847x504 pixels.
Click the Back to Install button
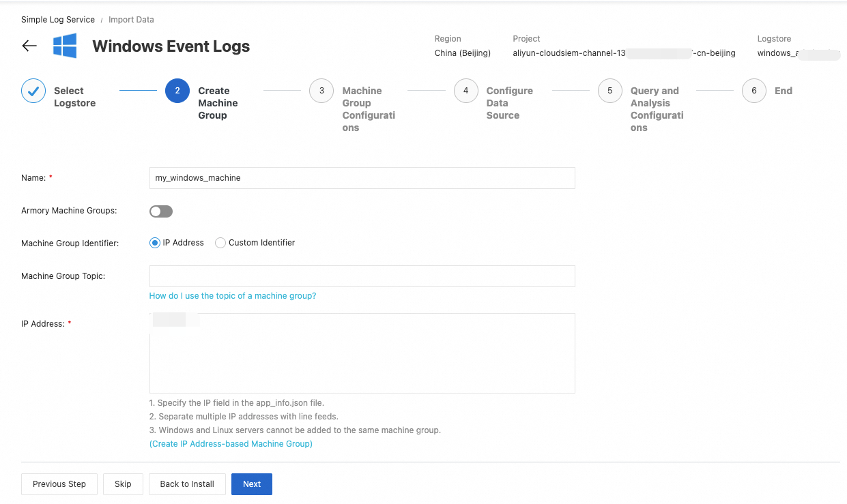[187, 484]
